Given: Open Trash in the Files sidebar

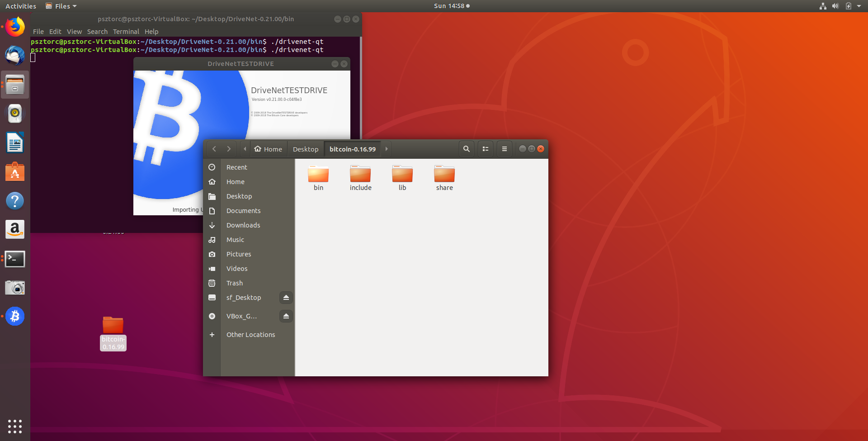Looking at the screenshot, I should pos(249,283).
